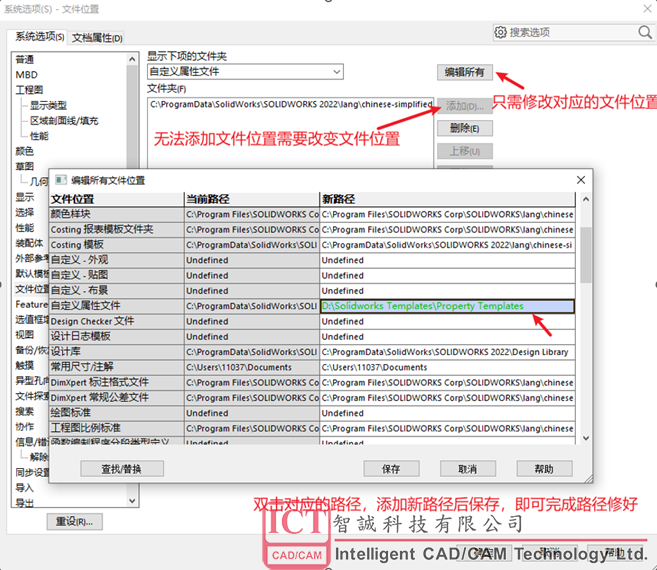Click the 删除(E) button
Image resolution: width=657 pixels, height=570 pixels.
[x=465, y=128]
